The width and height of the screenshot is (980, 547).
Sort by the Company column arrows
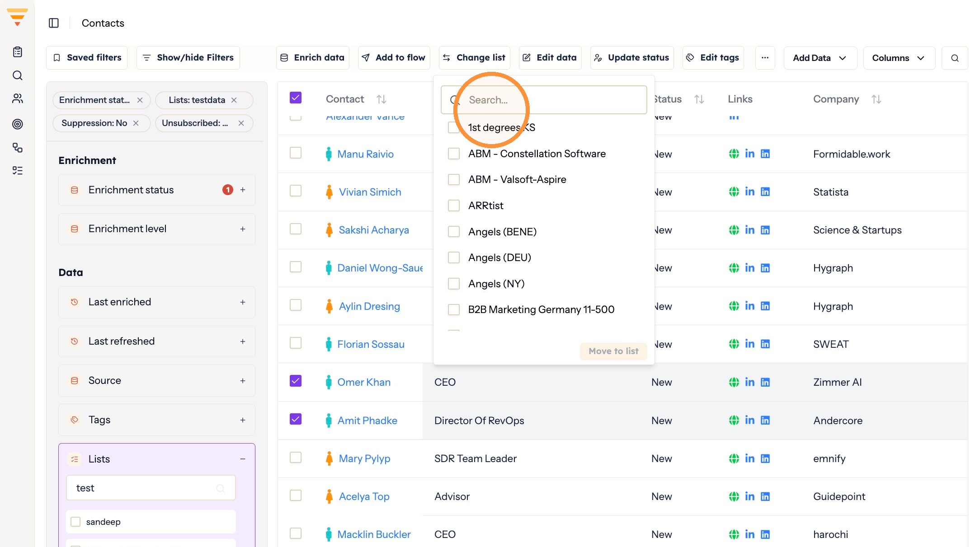876,99
